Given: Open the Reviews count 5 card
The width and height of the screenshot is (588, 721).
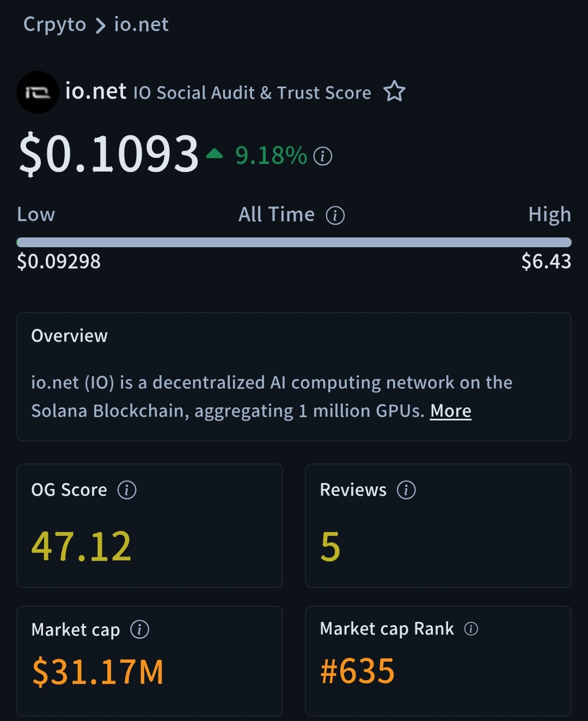Looking at the screenshot, I should 438,526.
